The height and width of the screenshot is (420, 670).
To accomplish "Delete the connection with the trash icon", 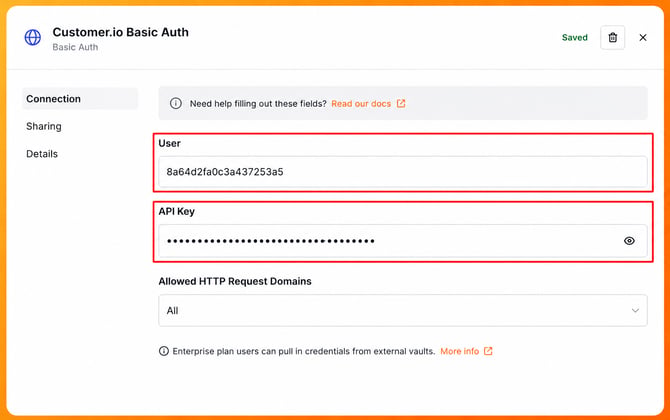I will pyautogui.click(x=612, y=38).
